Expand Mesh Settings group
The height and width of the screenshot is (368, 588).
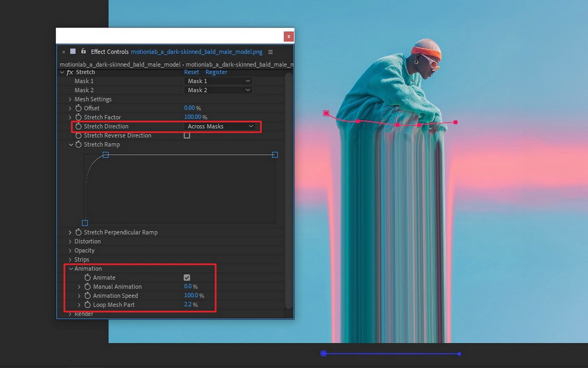70,99
